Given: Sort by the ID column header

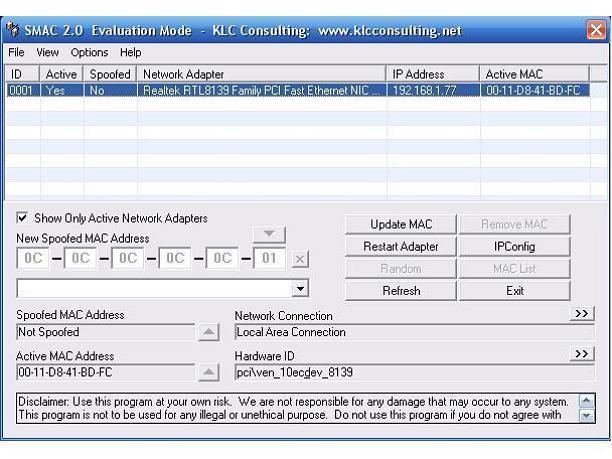Looking at the screenshot, I should coord(22,74).
